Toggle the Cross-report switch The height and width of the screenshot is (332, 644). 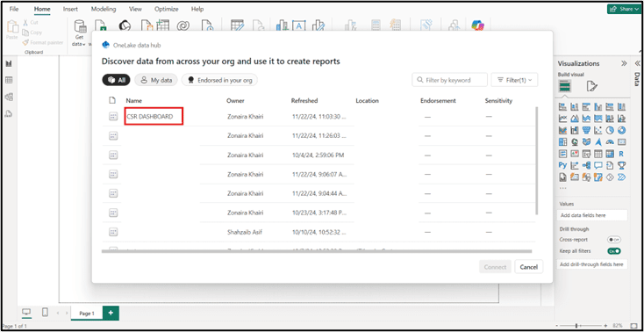pos(614,240)
